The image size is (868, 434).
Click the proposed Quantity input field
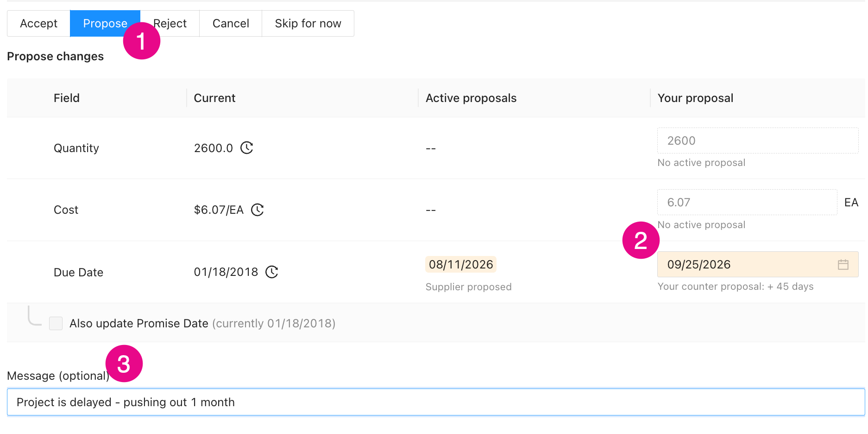pos(758,140)
